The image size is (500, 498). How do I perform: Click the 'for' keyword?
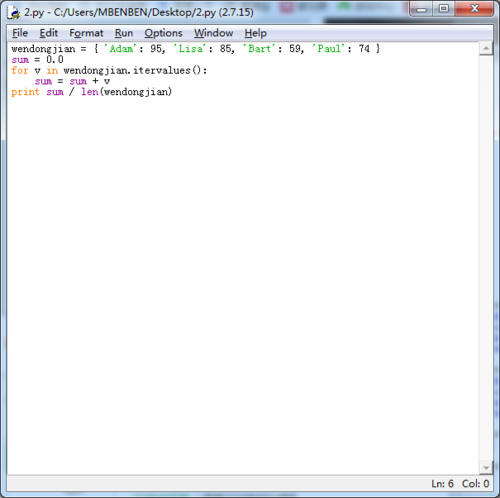pos(20,70)
